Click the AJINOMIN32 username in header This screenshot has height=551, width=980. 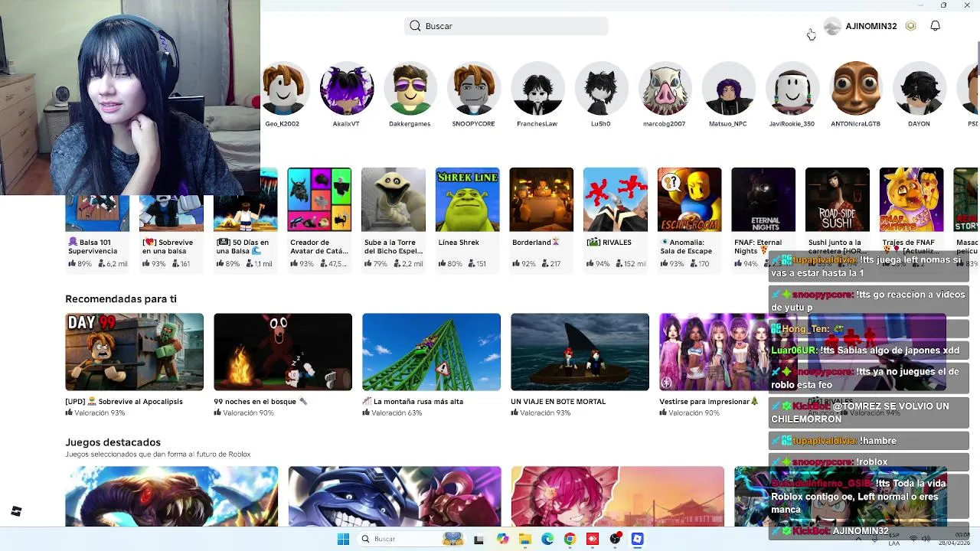(x=871, y=26)
